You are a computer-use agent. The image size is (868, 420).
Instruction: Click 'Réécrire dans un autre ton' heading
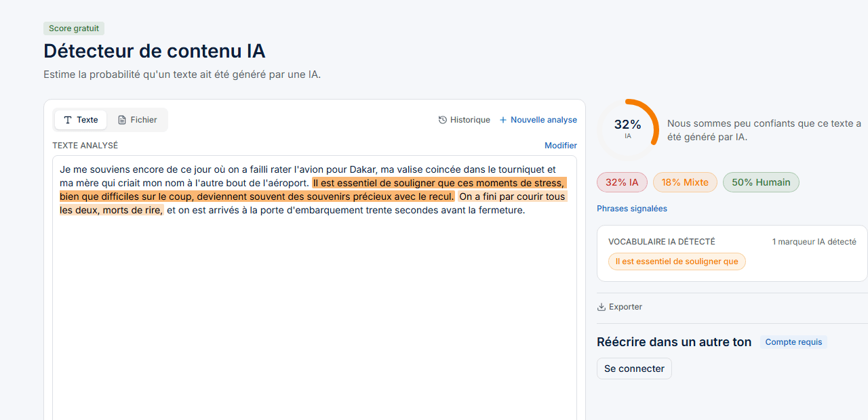(x=674, y=342)
